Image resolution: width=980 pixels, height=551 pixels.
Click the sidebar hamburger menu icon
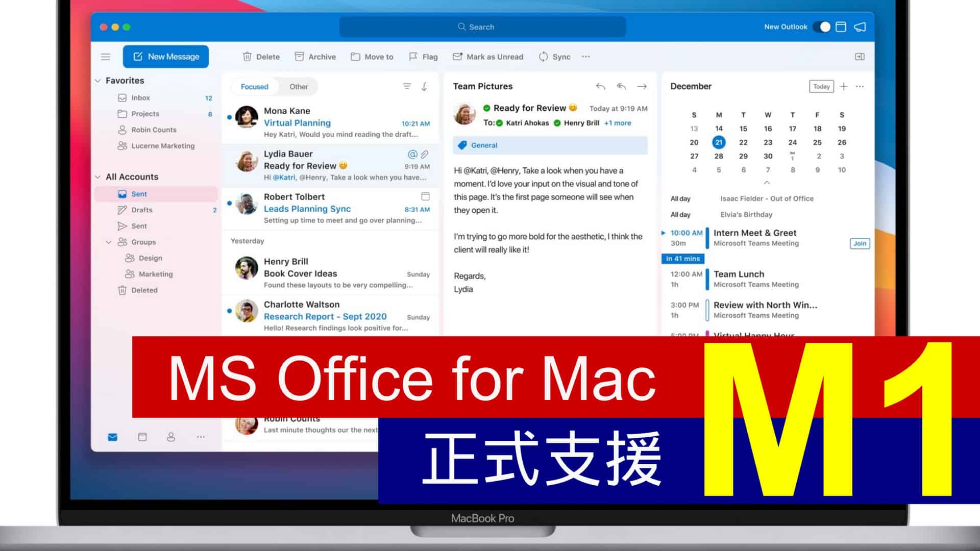(x=106, y=57)
